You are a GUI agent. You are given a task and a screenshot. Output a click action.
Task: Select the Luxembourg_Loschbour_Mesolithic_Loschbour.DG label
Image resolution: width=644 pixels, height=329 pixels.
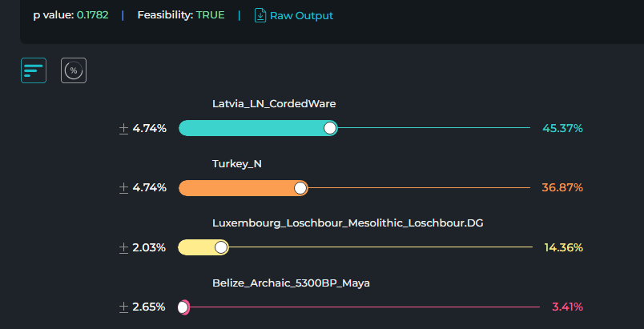click(x=348, y=223)
